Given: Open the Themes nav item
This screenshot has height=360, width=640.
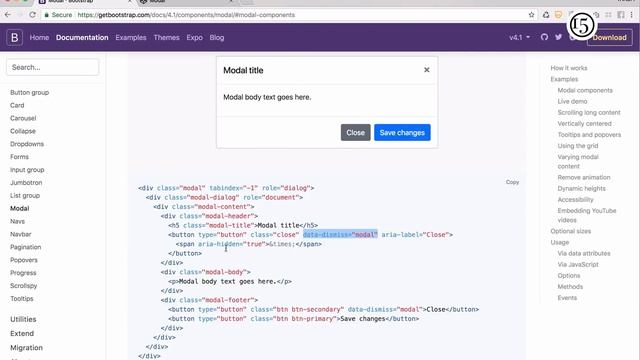Looking at the screenshot, I should tap(167, 38).
